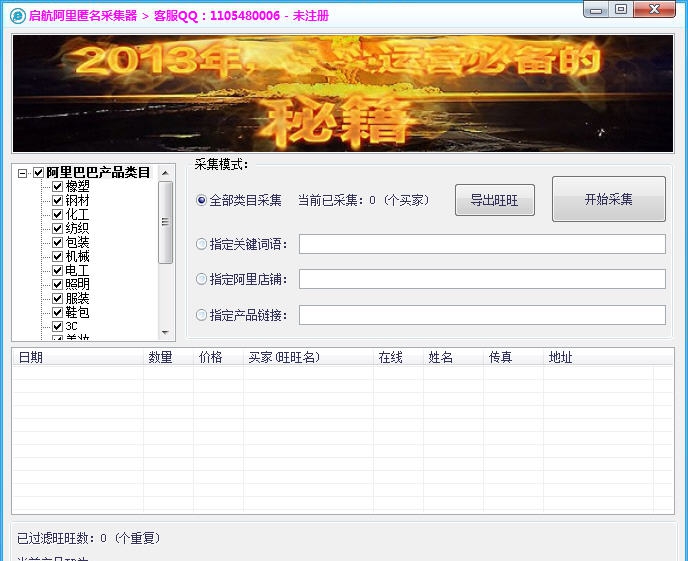Image resolution: width=688 pixels, height=561 pixels.
Task: Click the 在线 column header
Action: pos(398,357)
